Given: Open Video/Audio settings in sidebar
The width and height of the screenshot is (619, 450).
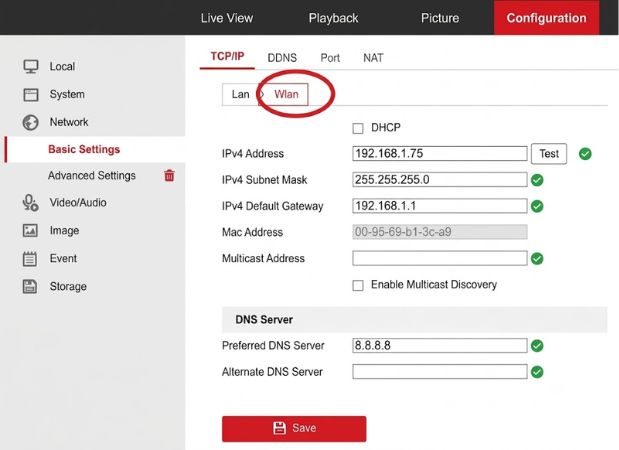Looking at the screenshot, I should [x=78, y=202].
